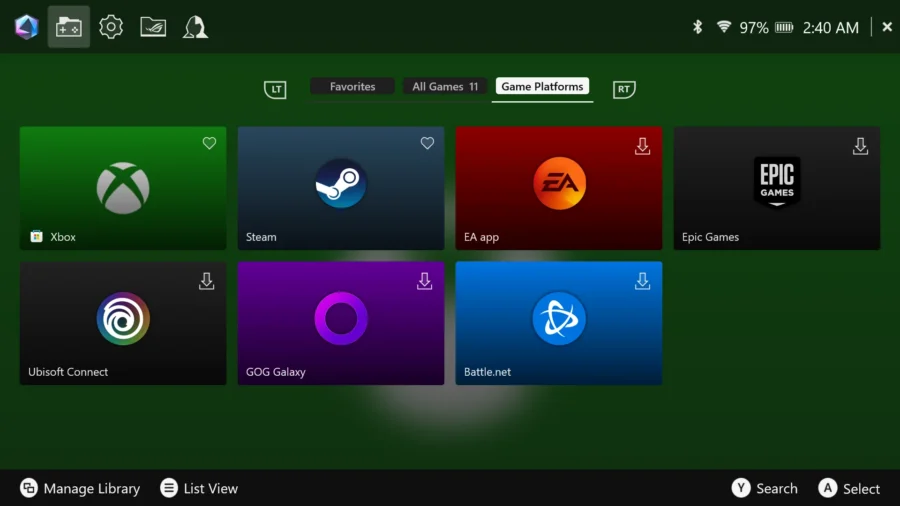Open the user profile helmet icon
900x506 pixels.
[x=195, y=27]
